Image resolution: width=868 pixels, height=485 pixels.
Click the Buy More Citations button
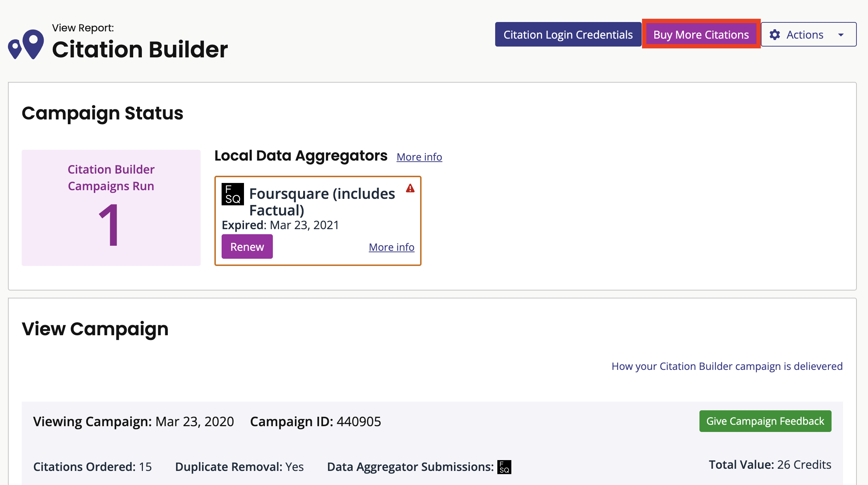pos(701,35)
